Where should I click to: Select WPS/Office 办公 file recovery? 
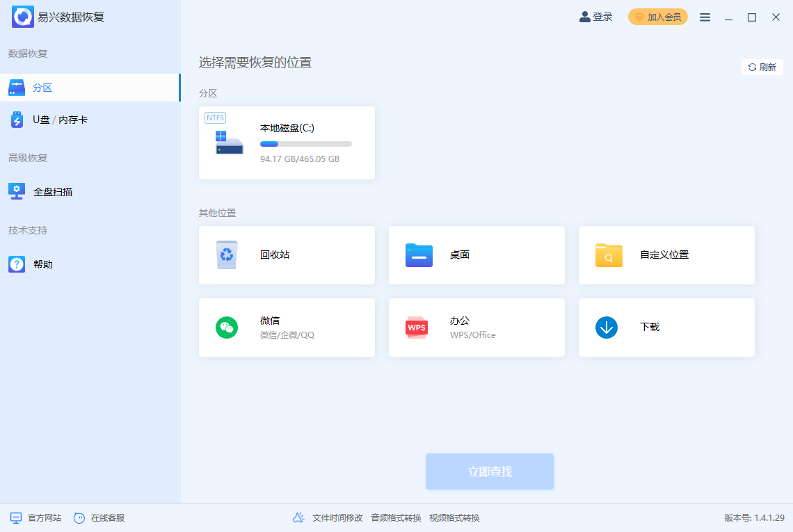tap(476, 327)
